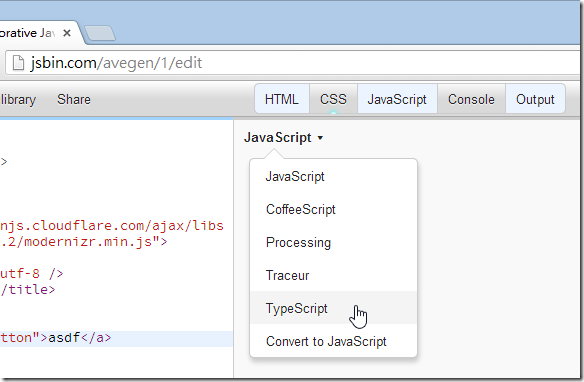Open the Share menu
This screenshot has width=584, height=382.
[x=74, y=99]
